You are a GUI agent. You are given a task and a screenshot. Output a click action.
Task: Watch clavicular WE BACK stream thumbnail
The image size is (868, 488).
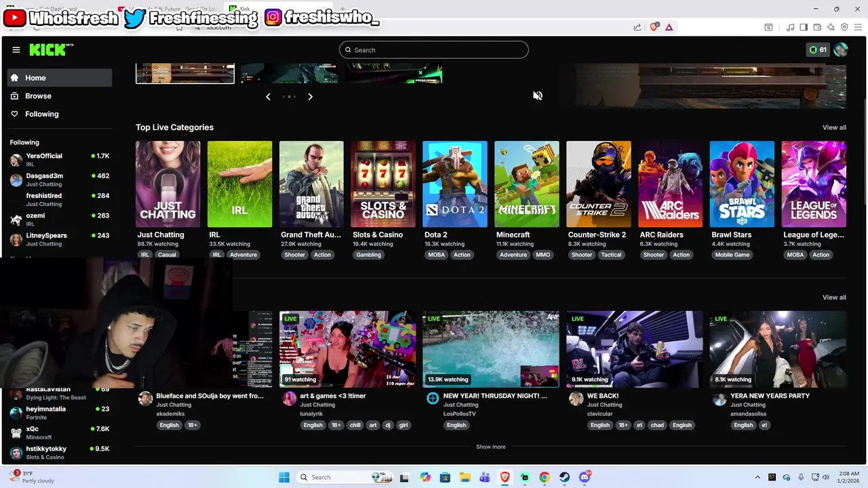click(634, 349)
